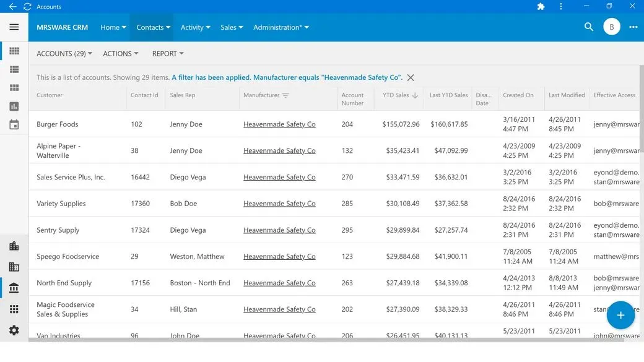Open calendar view from sidebar
Viewport: 644px width, 362px height.
[x=14, y=125]
